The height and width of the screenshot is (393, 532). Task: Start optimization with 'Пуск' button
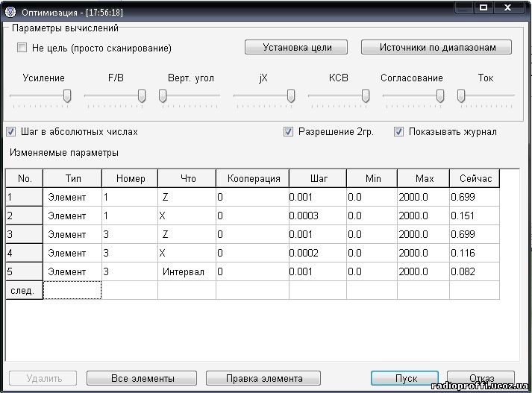(x=404, y=378)
